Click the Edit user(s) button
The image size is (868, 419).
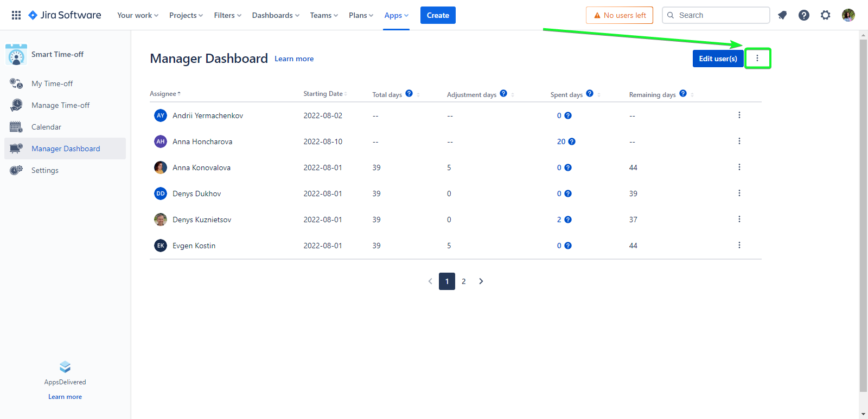718,59
